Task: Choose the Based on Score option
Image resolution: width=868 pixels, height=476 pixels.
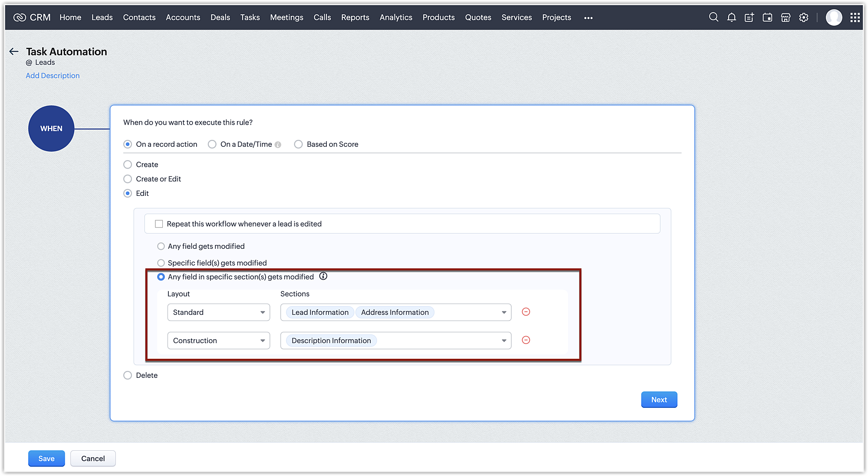Action: [x=298, y=144]
